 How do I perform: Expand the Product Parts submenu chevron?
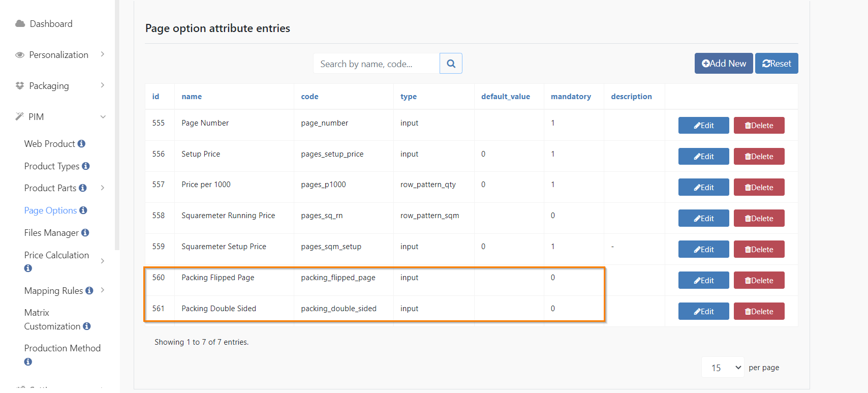point(103,188)
